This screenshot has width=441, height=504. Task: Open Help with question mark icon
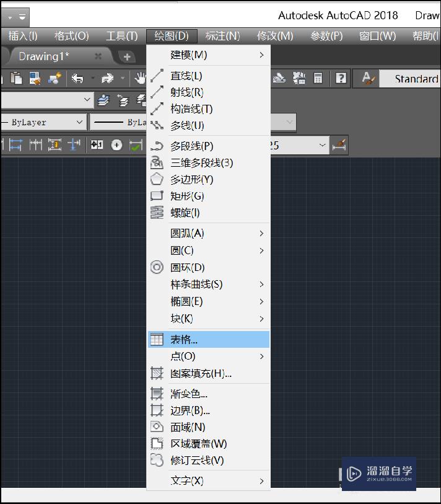(x=341, y=78)
